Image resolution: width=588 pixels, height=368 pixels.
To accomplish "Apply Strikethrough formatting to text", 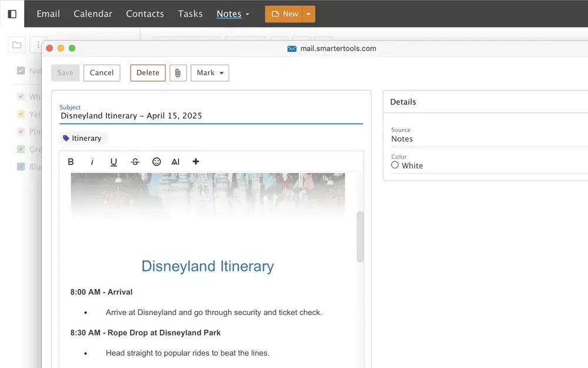I will click(135, 162).
